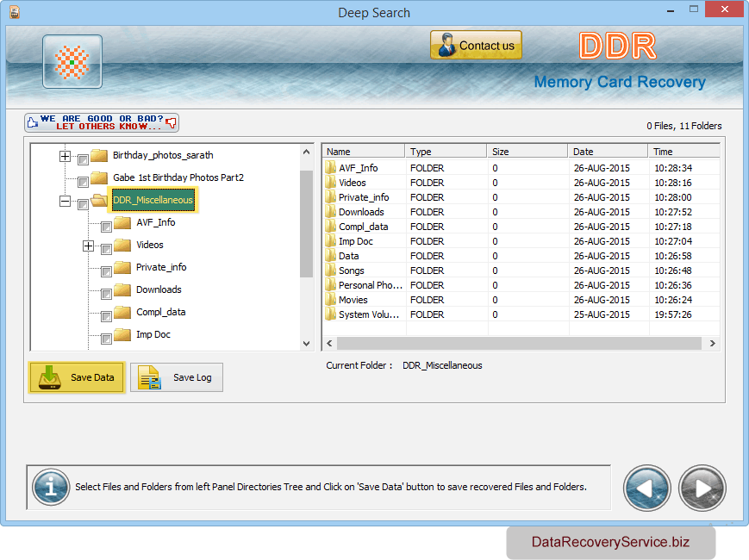This screenshot has height=560, width=749.
Task: Click Videos folder icon in file list
Action: tap(330, 183)
